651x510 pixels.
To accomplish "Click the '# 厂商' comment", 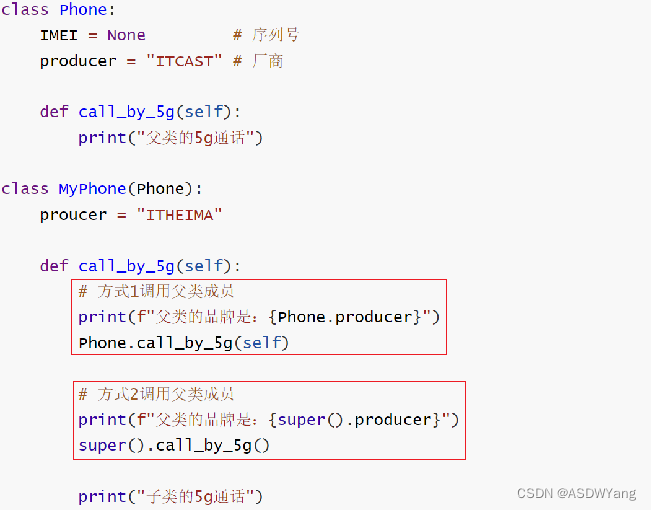I will [257, 61].
